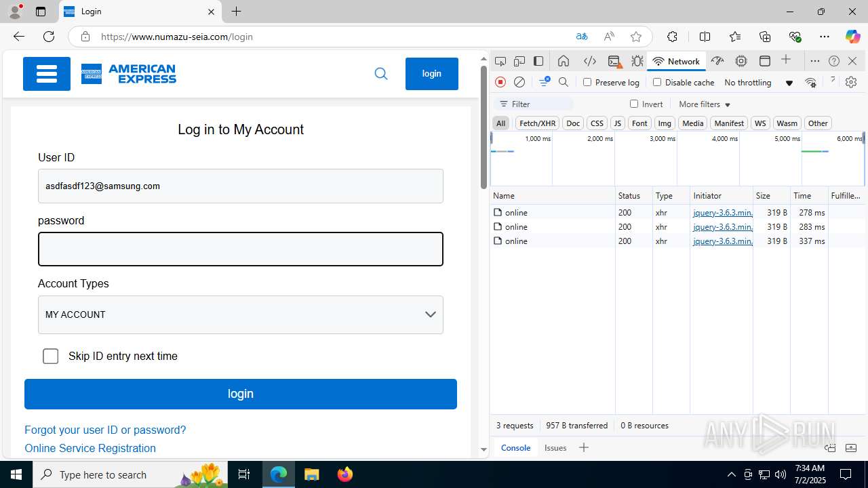Open File Explorer from the taskbar
Viewport: 868px width, 488px height.
pyautogui.click(x=311, y=474)
